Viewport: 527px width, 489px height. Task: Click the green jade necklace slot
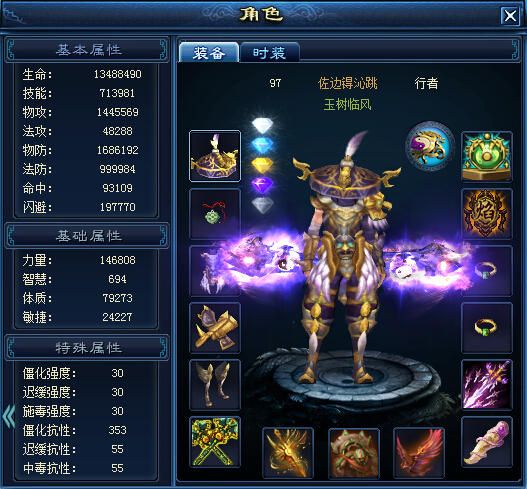point(215,214)
